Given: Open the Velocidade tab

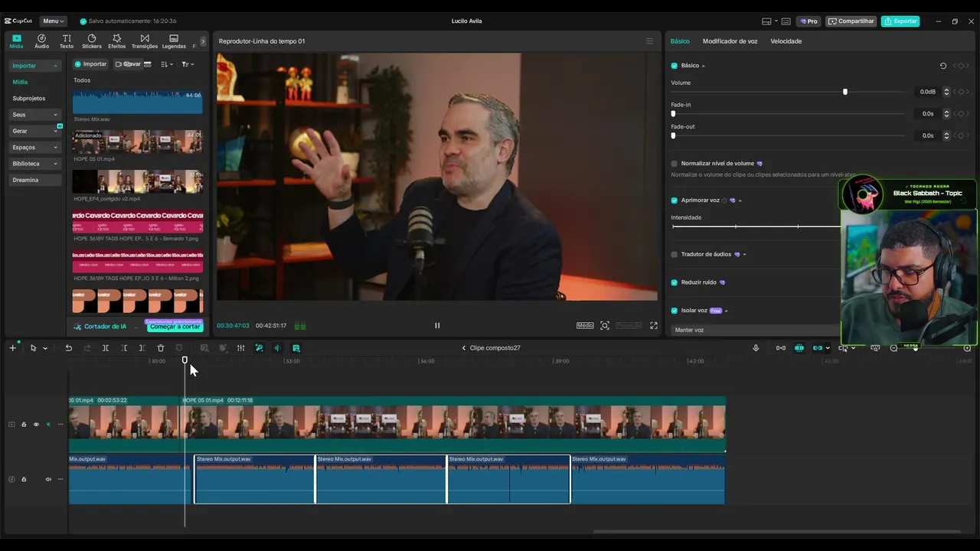Looking at the screenshot, I should coord(786,41).
